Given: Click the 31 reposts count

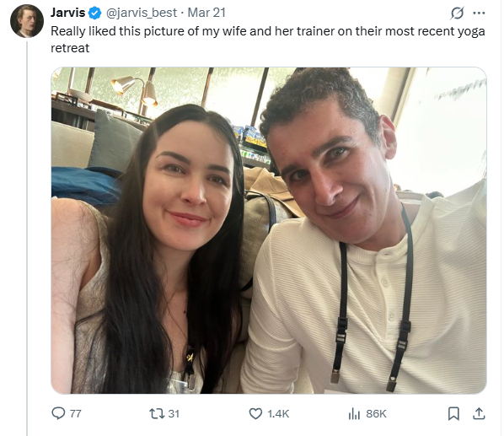Looking at the screenshot, I should [x=174, y=413].
